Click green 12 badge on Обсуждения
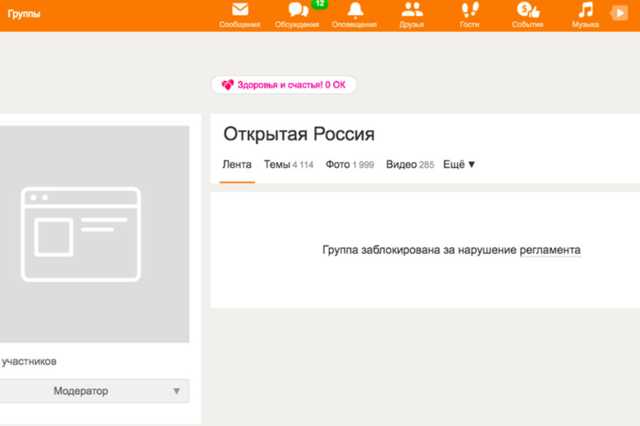The height and width of the screenshot is (426, 640). tap(320, 4)
